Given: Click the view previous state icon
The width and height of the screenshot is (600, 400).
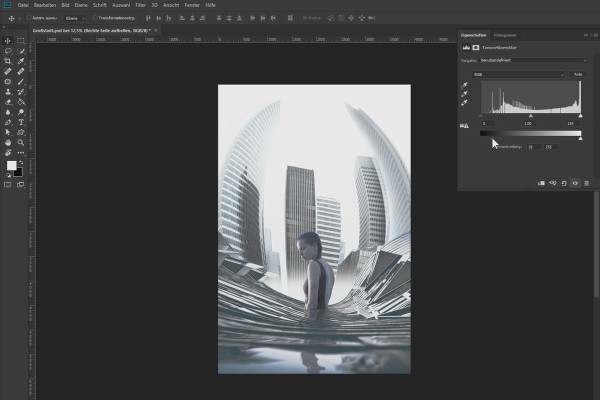Looking at the screenshot, I should coord(553,183).
